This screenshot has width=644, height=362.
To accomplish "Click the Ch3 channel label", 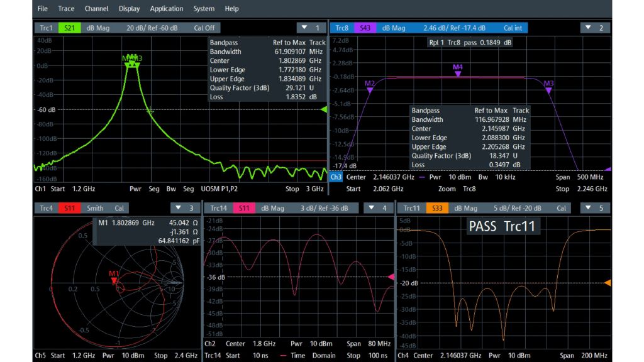I will (336, 177).
